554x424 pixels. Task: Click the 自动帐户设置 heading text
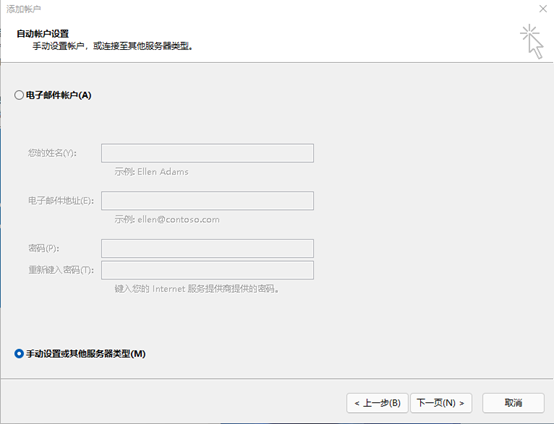[x=42, y=34]
